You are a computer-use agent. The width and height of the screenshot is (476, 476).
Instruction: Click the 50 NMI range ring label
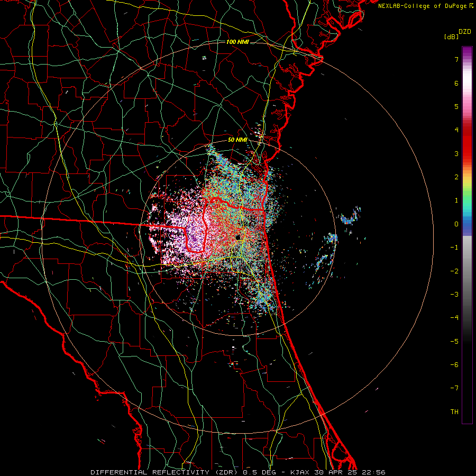pyautogui.click(x=237, y=140)
